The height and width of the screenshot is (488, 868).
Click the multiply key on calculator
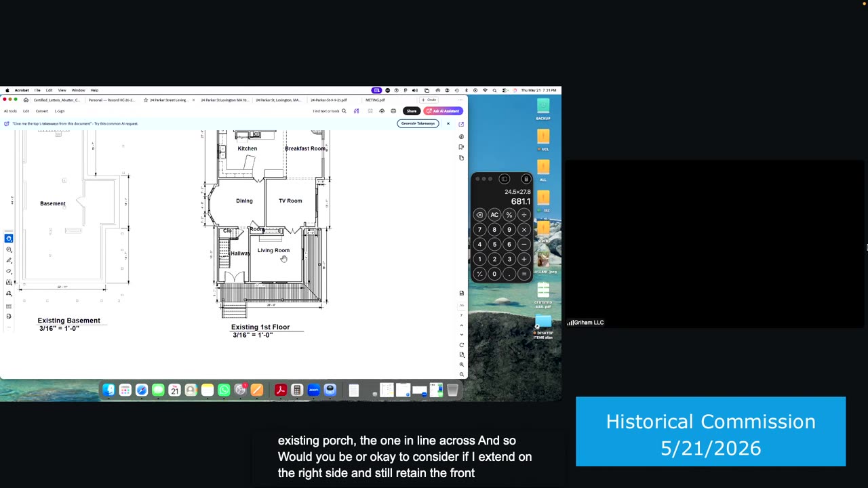[x=524, y=230]
